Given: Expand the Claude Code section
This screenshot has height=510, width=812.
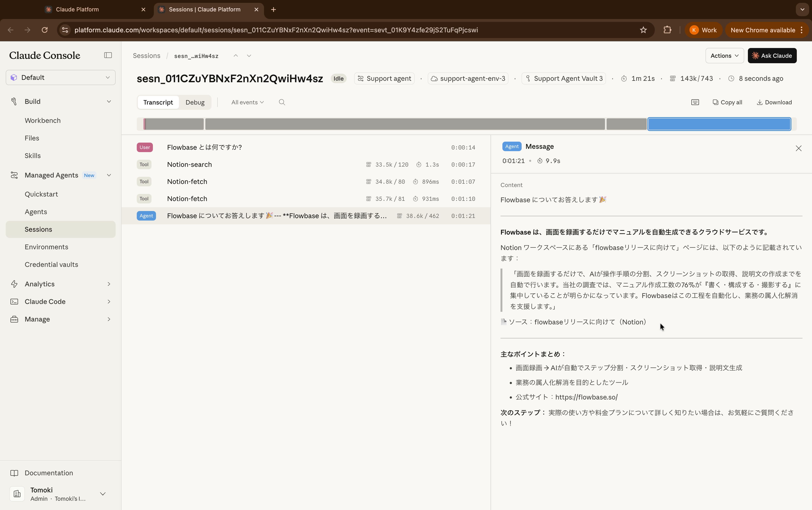Looking at the screenshot, I should click(109, 302).
